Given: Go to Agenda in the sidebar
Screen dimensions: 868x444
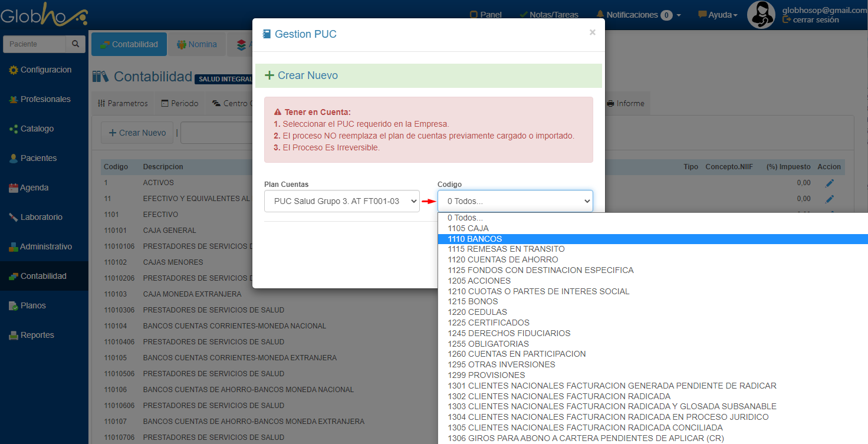Looking at the screenshot, I should click(x=34, y=188).
